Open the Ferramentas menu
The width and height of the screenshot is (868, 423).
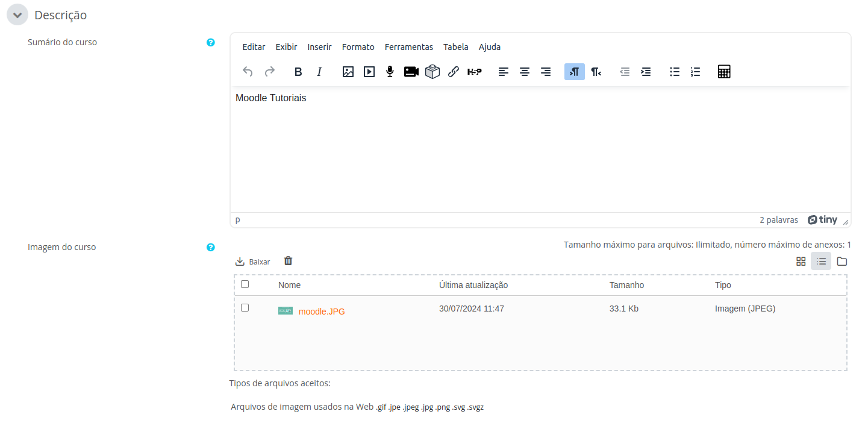click(x=408, y=47)
